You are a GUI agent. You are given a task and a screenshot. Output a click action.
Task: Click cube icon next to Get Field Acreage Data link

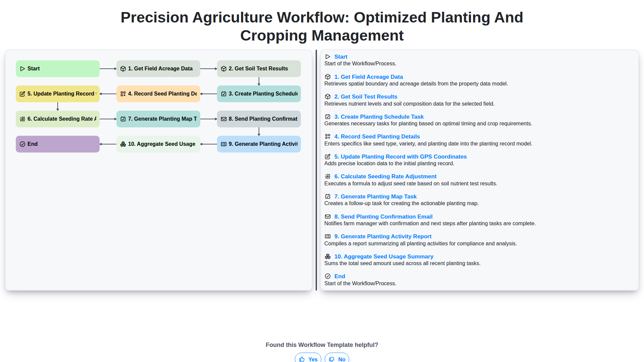tap(328, 77)
